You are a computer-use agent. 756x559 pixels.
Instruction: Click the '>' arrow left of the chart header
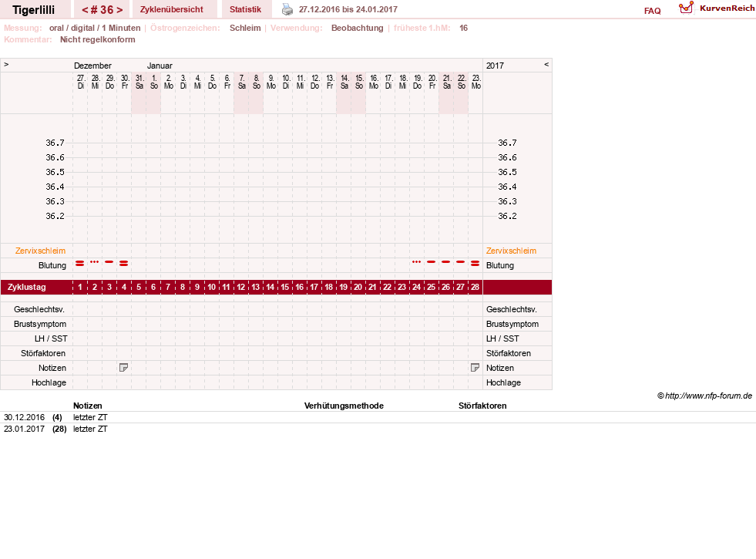(6, 64)
